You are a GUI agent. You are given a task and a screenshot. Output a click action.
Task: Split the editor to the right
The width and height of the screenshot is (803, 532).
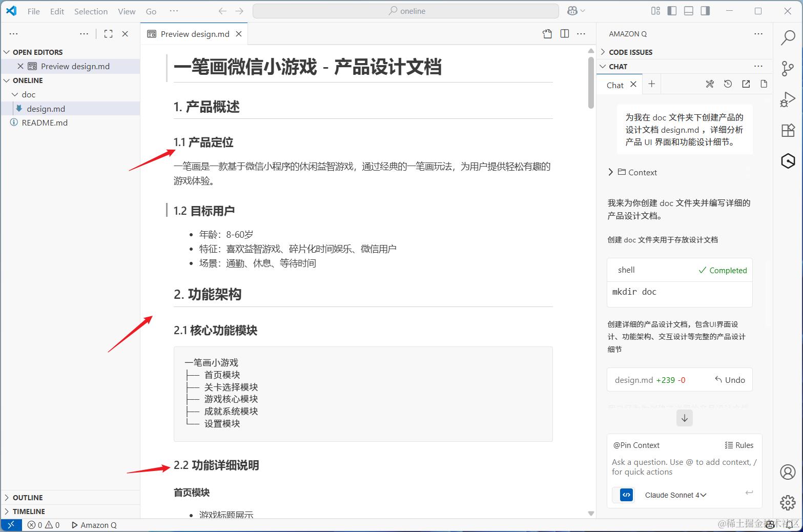point(565,34)
